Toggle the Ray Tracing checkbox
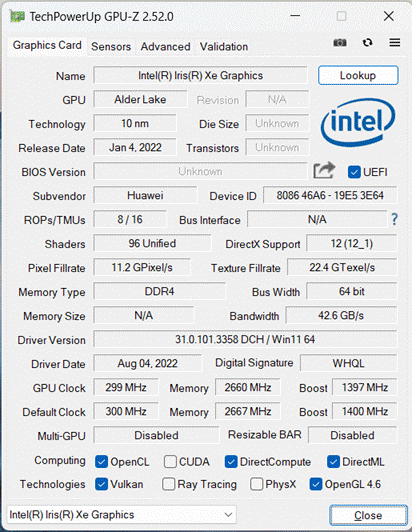 (169, 484)
